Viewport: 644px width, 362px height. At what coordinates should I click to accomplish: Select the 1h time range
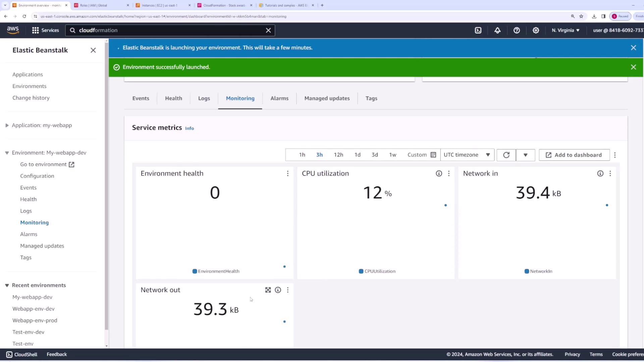tap(302, 155)
